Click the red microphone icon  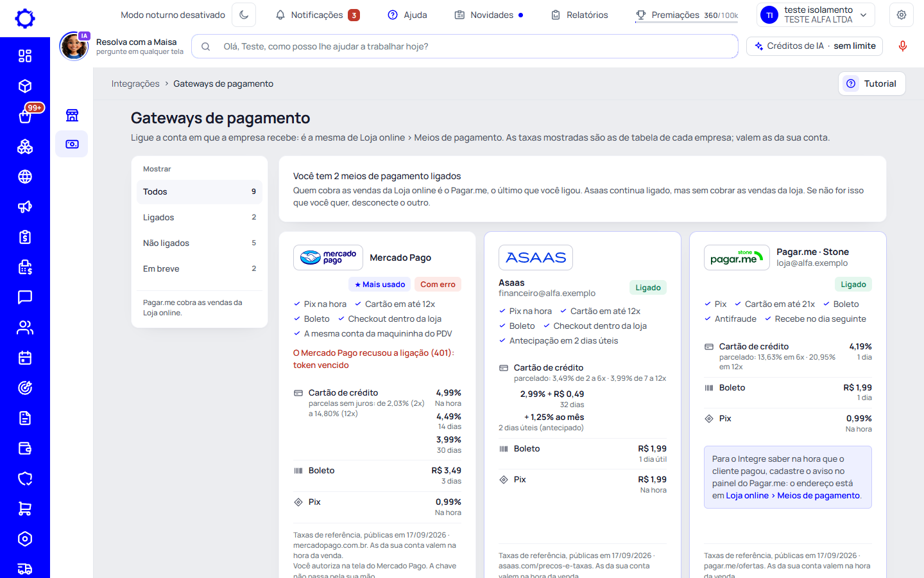pyautogui.click(x=903, y=46)
